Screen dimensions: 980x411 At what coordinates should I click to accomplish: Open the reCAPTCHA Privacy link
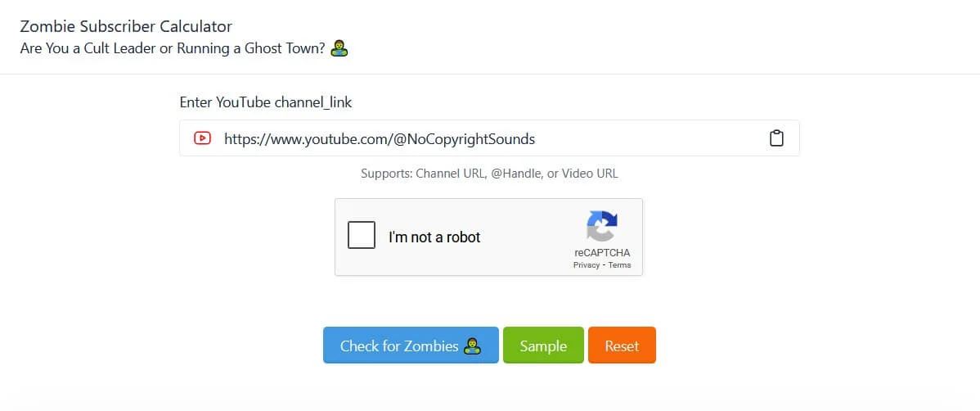click(x=587, y=265)
